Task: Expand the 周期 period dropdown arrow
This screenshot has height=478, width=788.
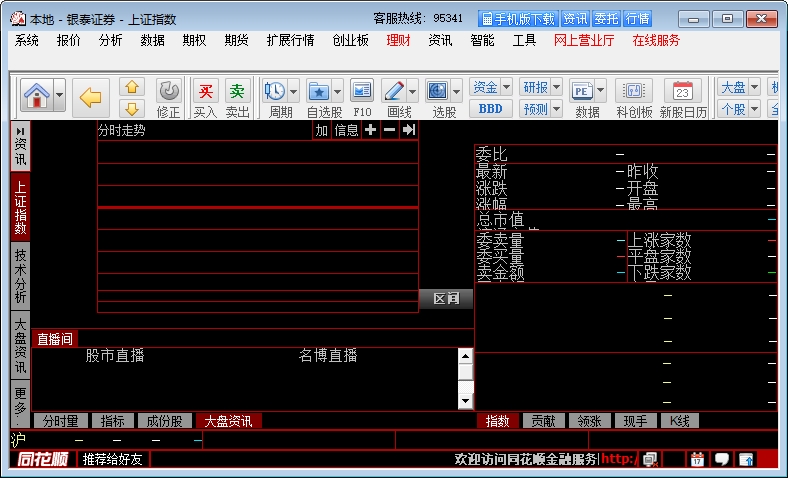Action: coord(292,91)
